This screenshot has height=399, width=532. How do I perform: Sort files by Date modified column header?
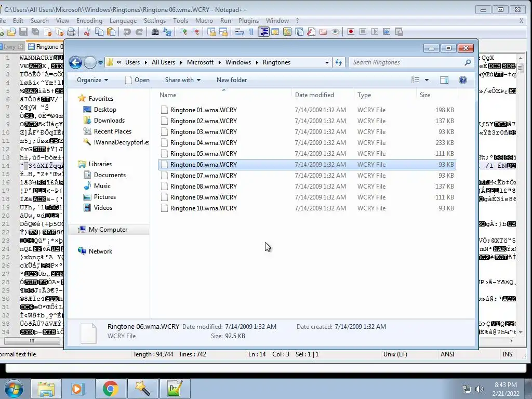[x=323, y=95]
